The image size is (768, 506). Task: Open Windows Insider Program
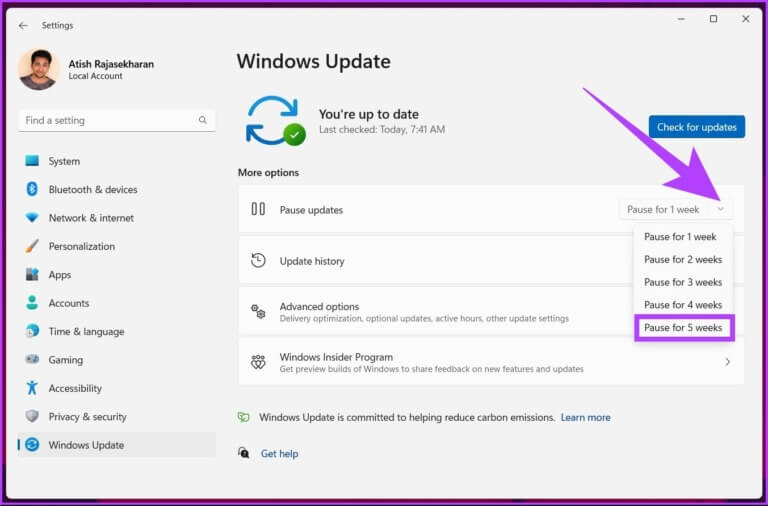point(491,362)
